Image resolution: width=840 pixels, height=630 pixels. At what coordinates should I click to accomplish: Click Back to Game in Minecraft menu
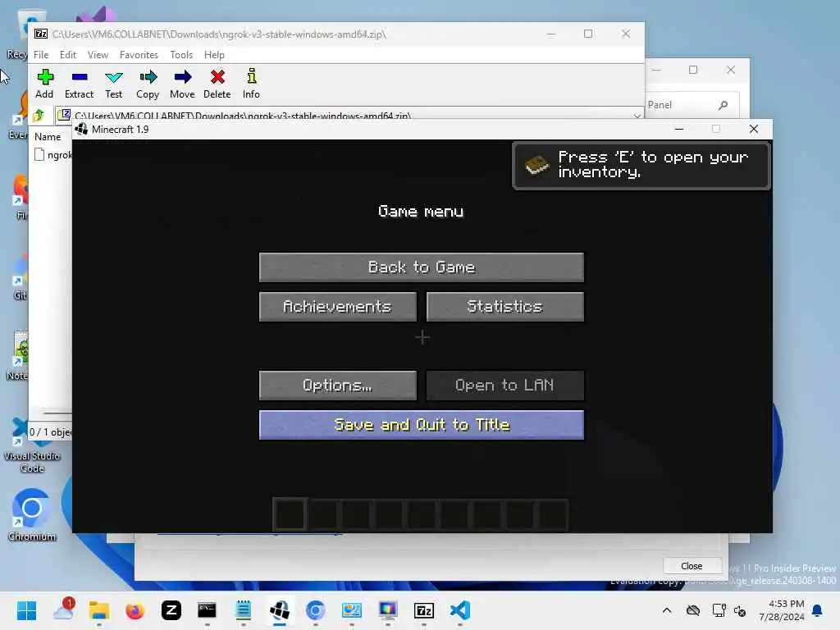point(422,267)
